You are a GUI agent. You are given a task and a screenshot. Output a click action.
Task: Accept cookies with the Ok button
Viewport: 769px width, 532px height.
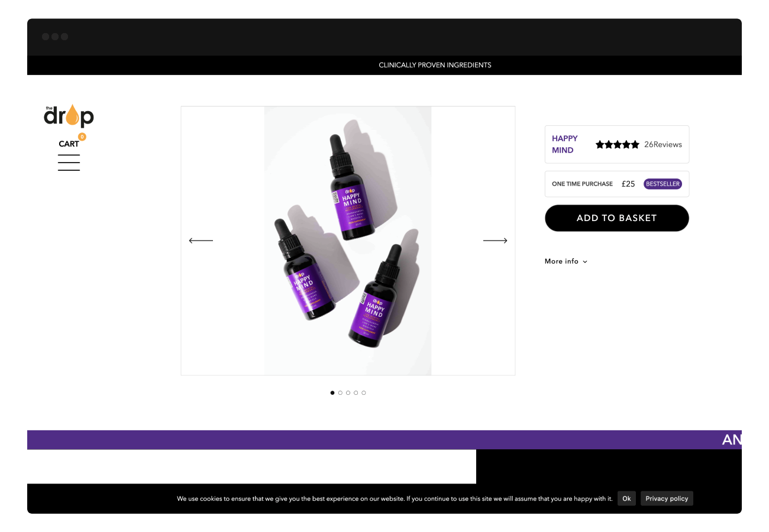point(626,498)
